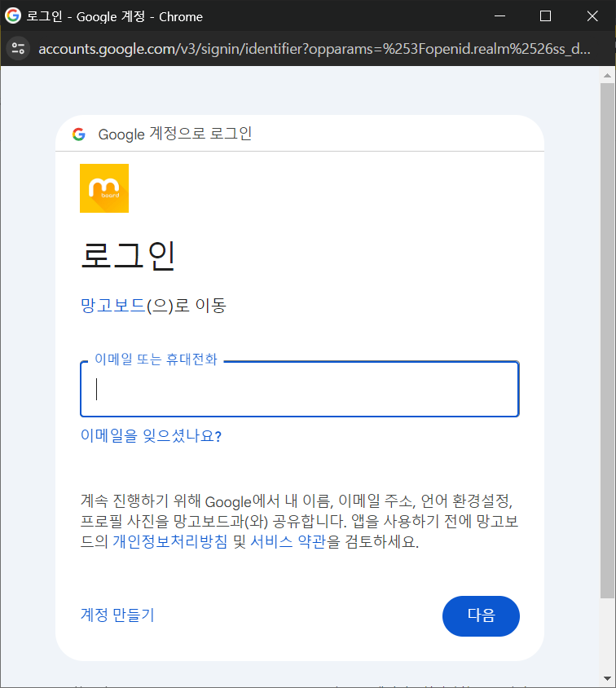The height and width of the screenshot is (688, 616).
Task: Close the Chrome sign-in window
Action: [592, 15]
